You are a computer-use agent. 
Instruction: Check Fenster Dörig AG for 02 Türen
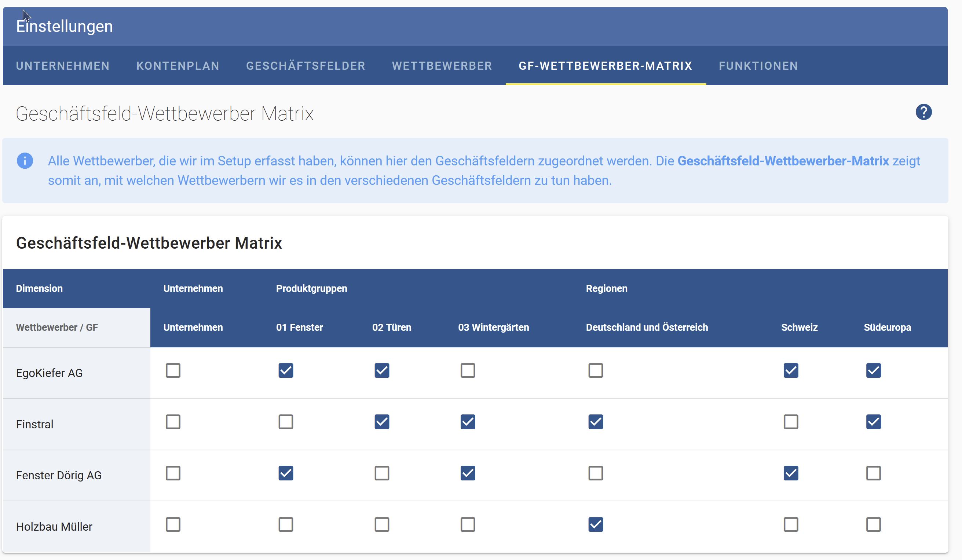tap(381, 473)
